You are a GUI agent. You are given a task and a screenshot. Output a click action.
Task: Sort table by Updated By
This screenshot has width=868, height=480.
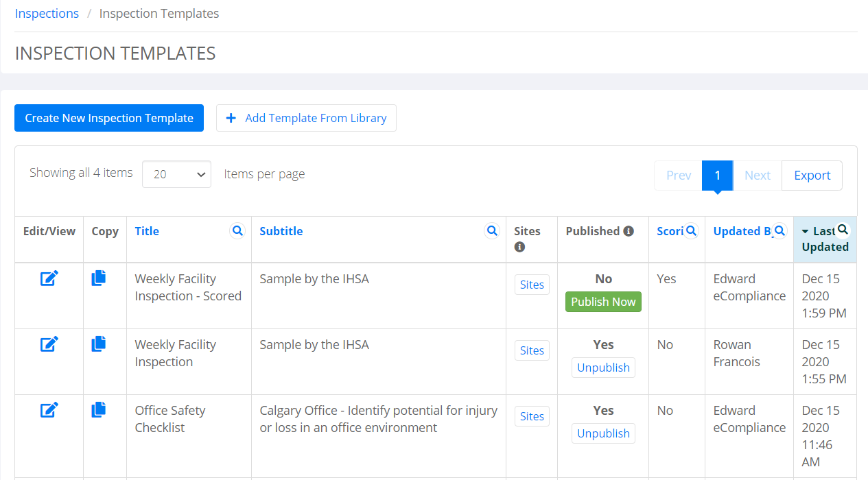click(x=742, y=231)
